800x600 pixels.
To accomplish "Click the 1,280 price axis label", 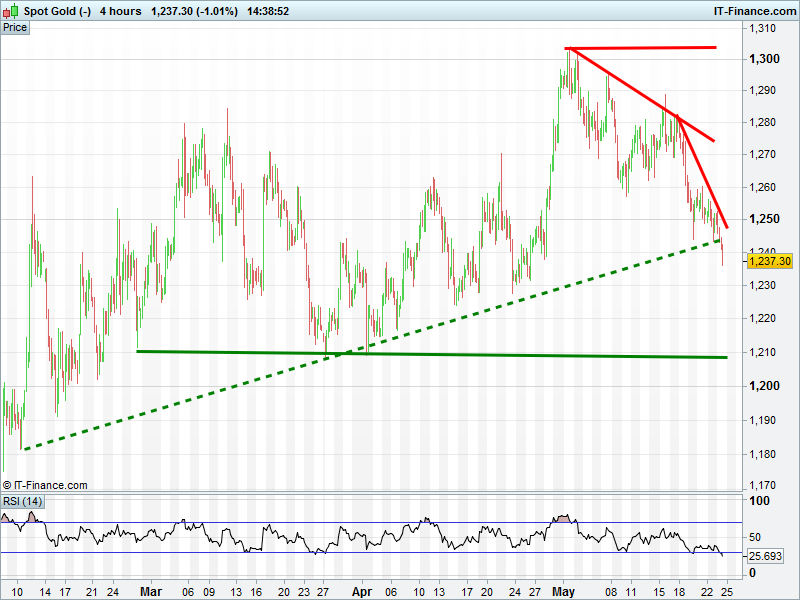I will point(762,122).
